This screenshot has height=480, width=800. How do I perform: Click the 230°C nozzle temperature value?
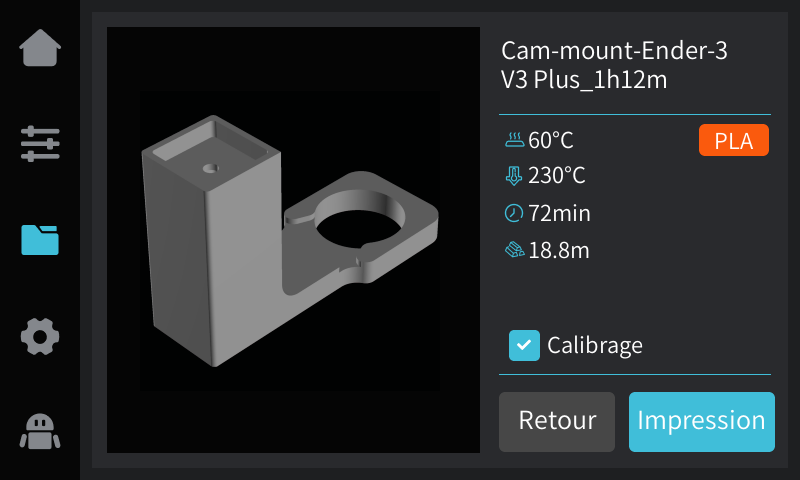click(557, 176)
